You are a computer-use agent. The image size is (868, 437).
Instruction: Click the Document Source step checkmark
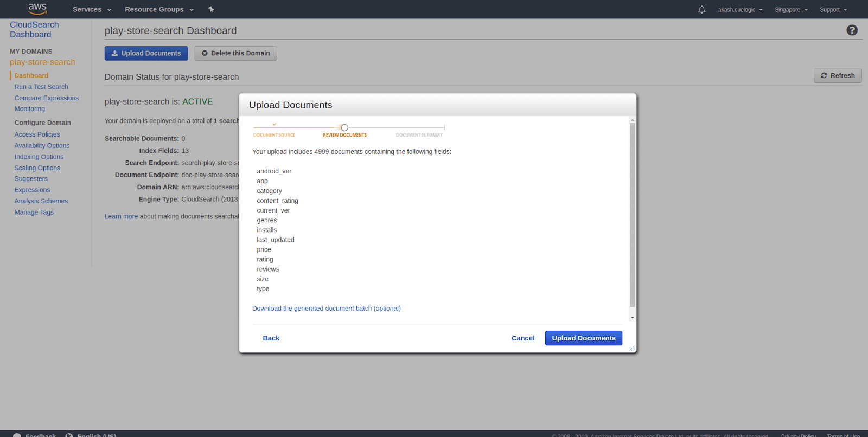275,125
